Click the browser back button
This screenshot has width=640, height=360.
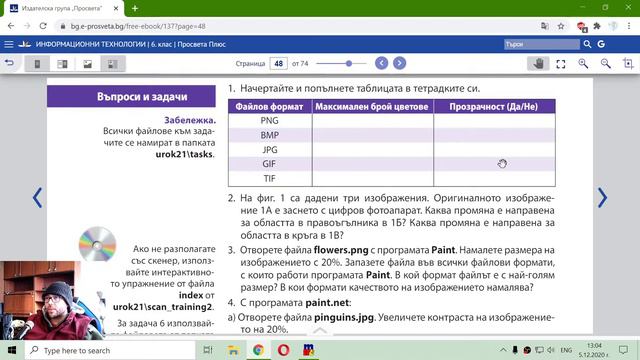(11, 26)
